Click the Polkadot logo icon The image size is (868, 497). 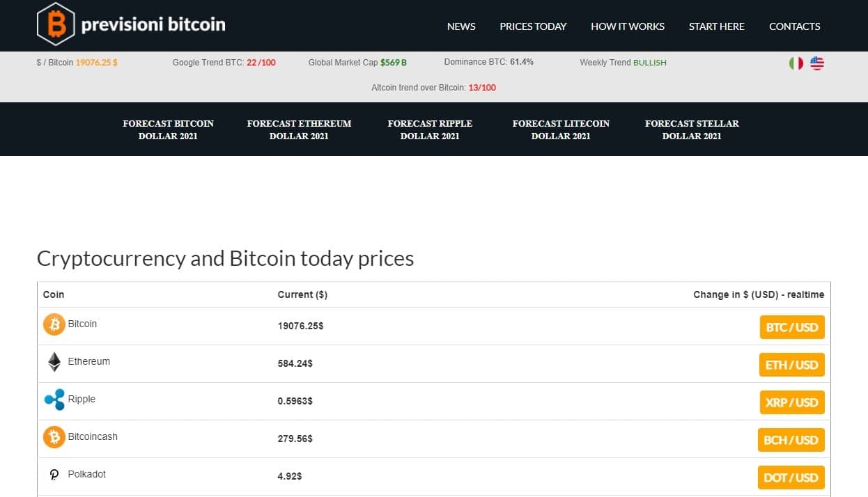(x=54, y=475)
